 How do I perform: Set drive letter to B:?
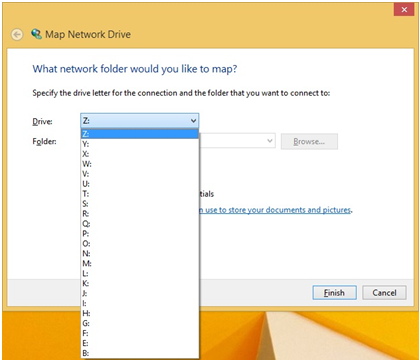(x=140, y=353)
